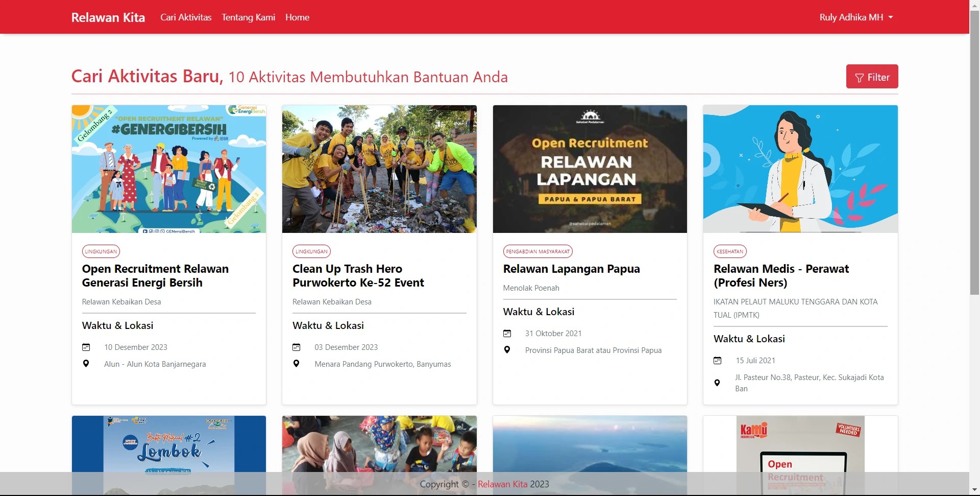Click the location pin beside Provinsi Papua Barat

507,350
